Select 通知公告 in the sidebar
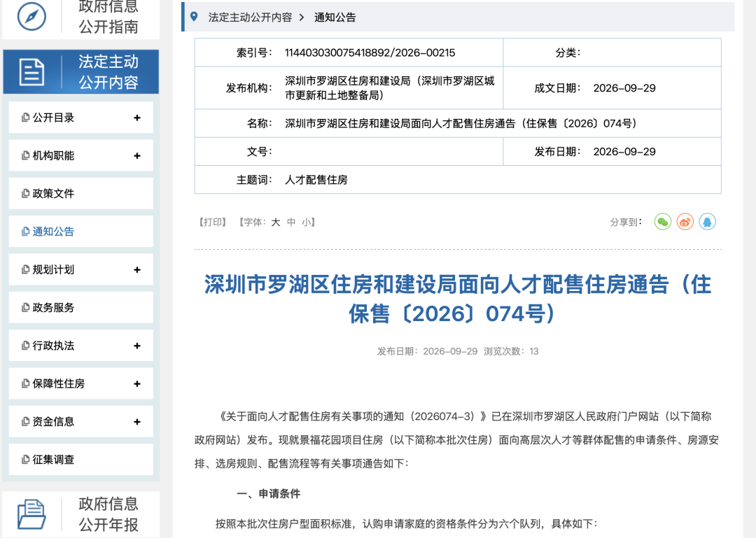The image size is (756, 538). 81,232
